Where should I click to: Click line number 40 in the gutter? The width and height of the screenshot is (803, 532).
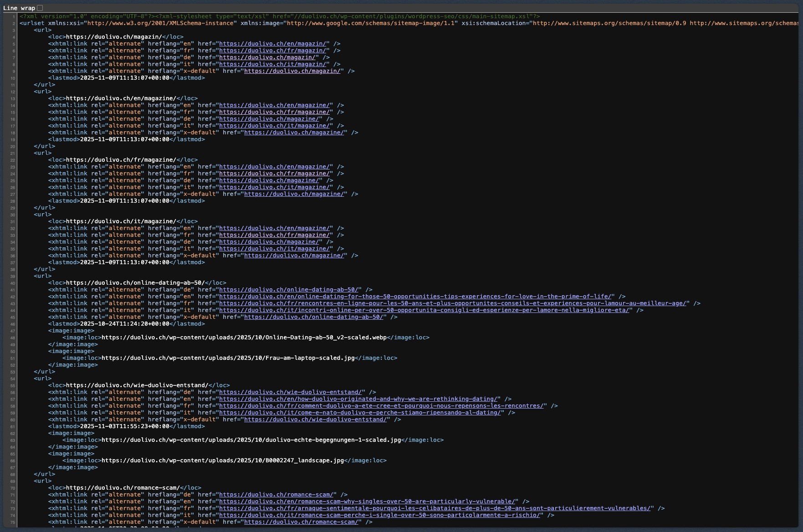coord(12,283)
